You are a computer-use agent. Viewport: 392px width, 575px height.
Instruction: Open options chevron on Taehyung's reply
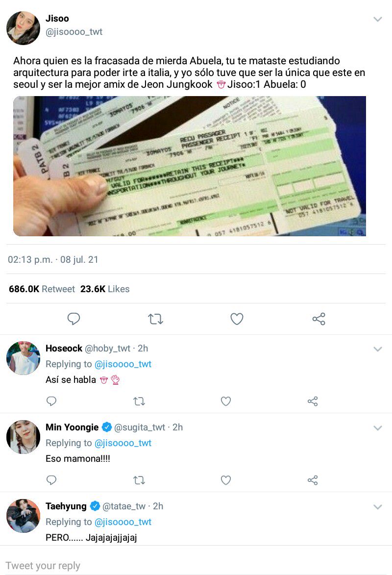pos(378,507)
